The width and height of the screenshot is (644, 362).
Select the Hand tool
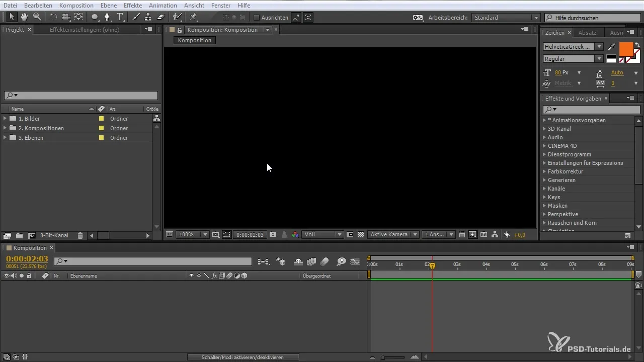[x=24, y=17]
